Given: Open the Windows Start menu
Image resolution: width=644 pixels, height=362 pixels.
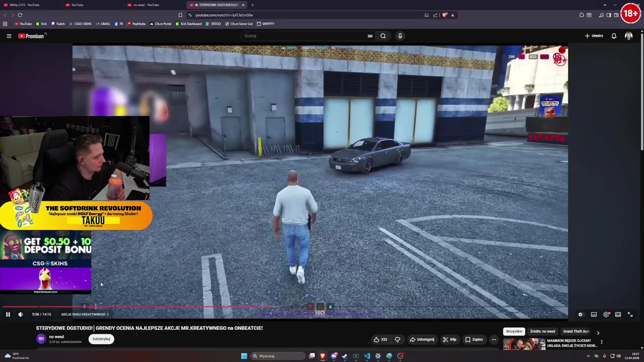Looking at the screenshot, I should pos(244,356).
